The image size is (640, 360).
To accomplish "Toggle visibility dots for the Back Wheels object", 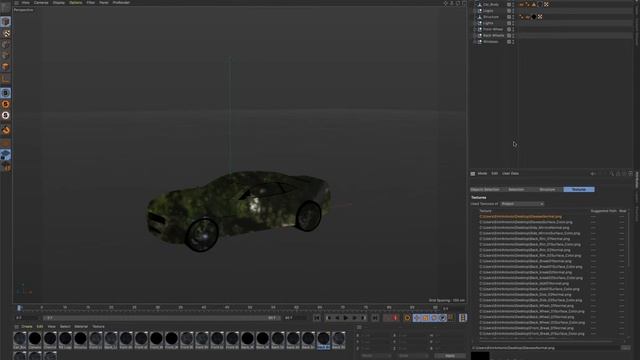I will 513,36.
